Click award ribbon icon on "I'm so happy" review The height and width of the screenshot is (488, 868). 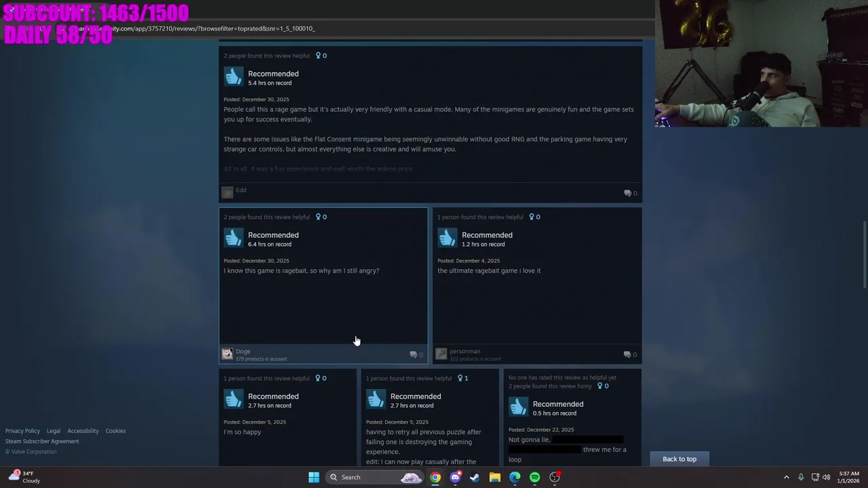click(x=318, y=378)
